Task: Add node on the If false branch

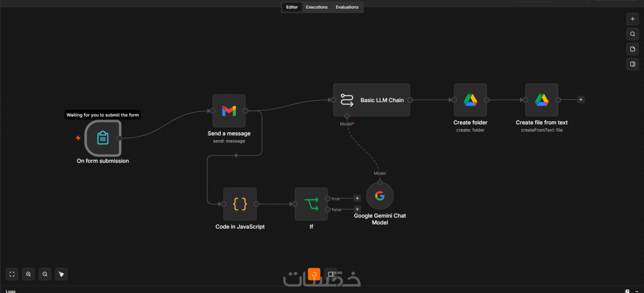Action: 357,209
